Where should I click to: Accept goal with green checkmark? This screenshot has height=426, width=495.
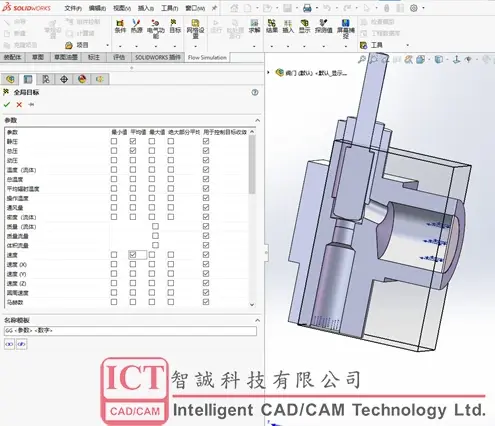[7, 105]
